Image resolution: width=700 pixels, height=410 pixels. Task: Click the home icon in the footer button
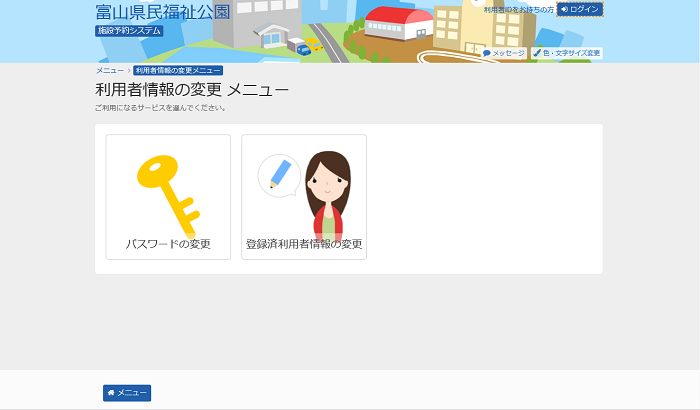[111, 393]
